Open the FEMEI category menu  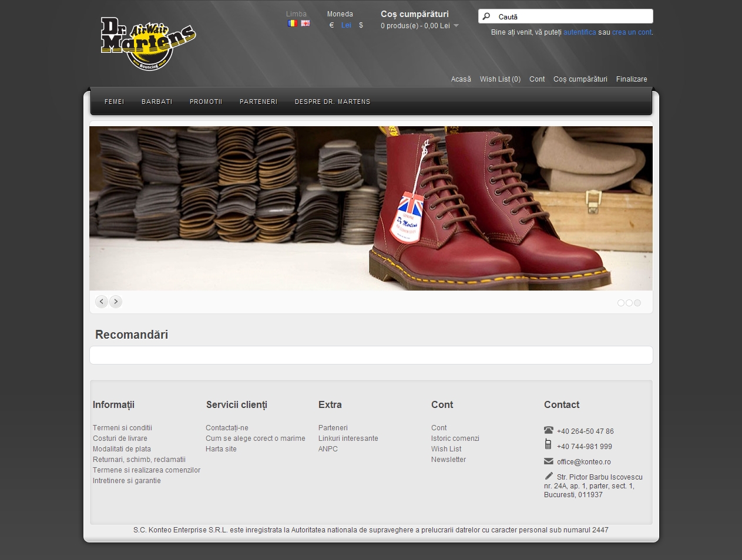tap(114, 102)
